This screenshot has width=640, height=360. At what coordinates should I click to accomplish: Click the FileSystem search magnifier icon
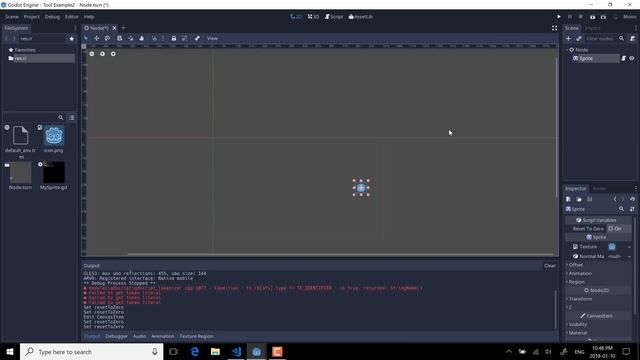[x=61, y=118]
